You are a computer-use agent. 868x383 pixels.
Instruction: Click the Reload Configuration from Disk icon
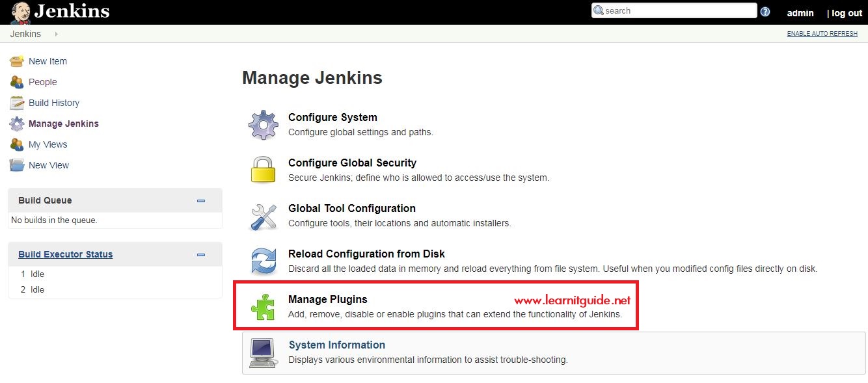click(263, 261)
